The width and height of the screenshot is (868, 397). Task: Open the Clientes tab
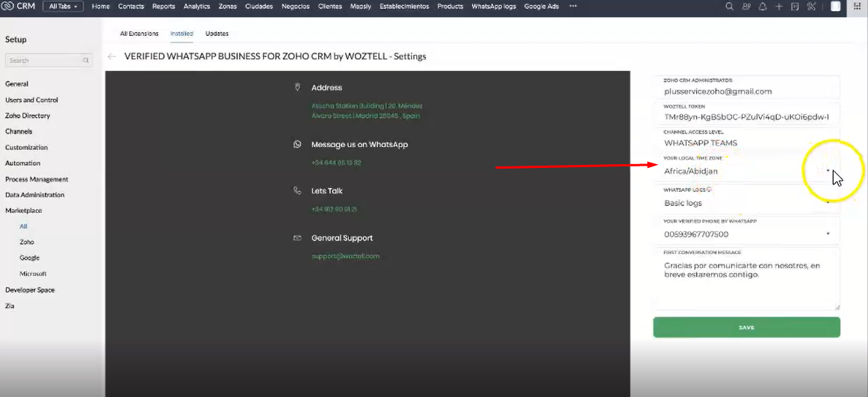tap(330, 7)
